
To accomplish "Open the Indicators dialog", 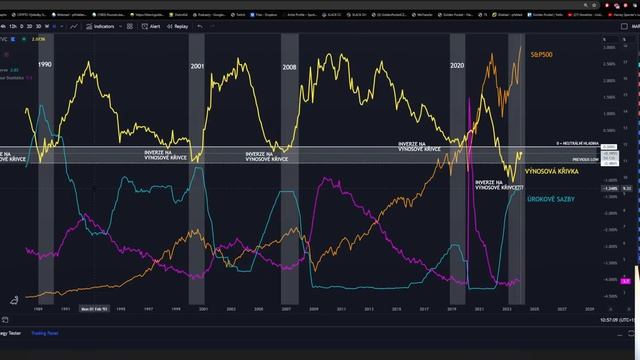I will (x=100, y=26).
